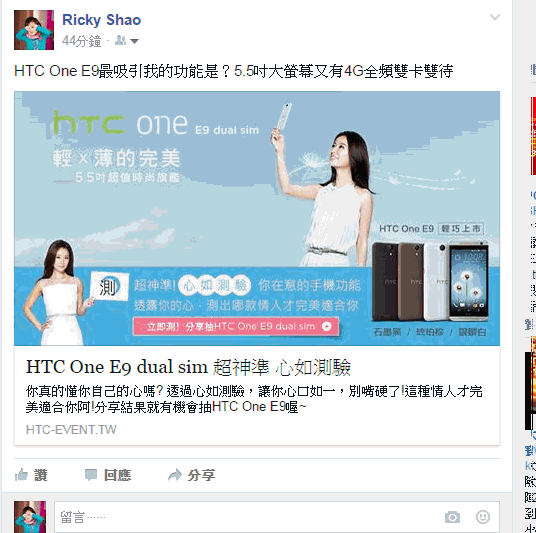This screenshot has height=533, width=536.
Task: Click the 分享 share button label
Action: click(x=201, y=475)
